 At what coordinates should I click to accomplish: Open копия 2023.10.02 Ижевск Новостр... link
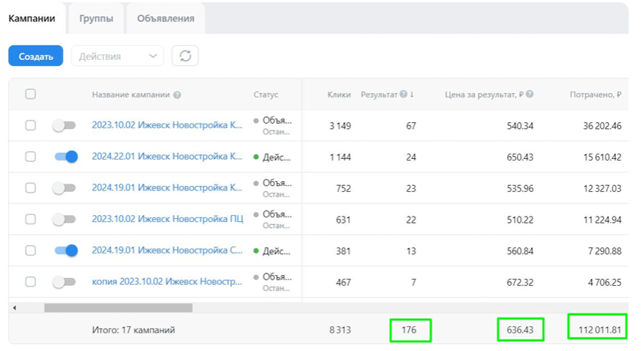[x=168, y=282]
